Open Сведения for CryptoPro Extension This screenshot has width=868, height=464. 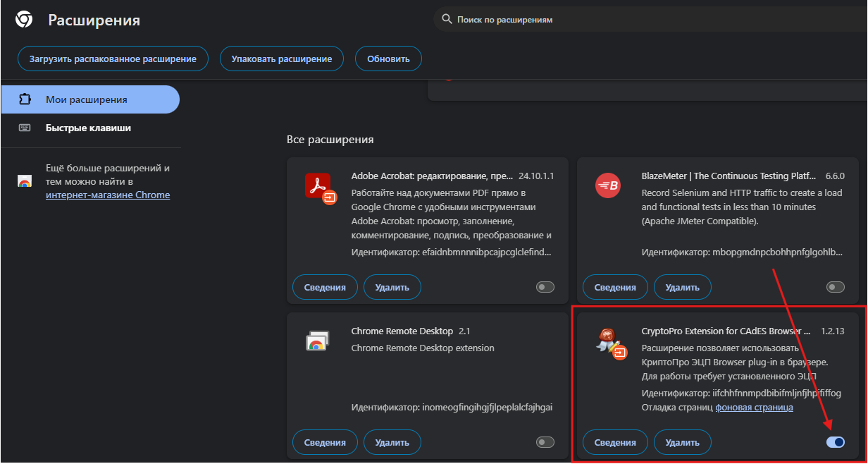click(x=615, y=442)
